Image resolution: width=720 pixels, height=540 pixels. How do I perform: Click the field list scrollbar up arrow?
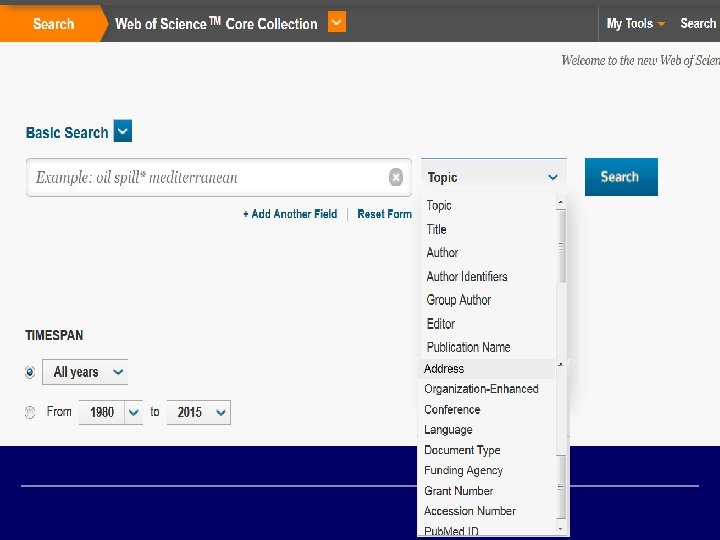561,202
